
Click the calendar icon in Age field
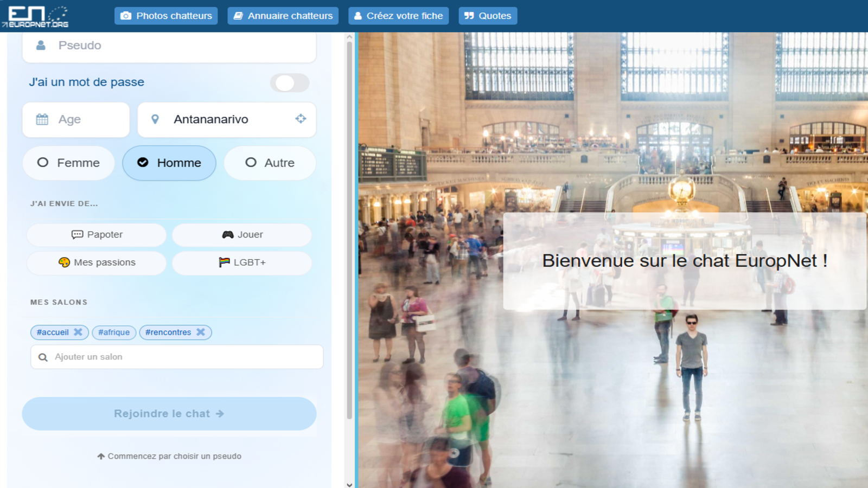coord(42,119)
